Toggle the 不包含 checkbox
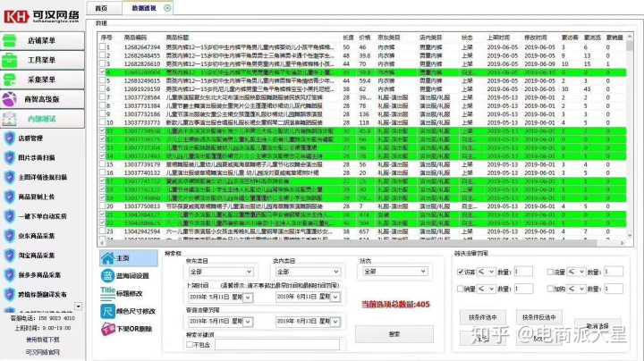Image resolution: width=644 pixels, height=361 pixels. (x=190, y=345)
